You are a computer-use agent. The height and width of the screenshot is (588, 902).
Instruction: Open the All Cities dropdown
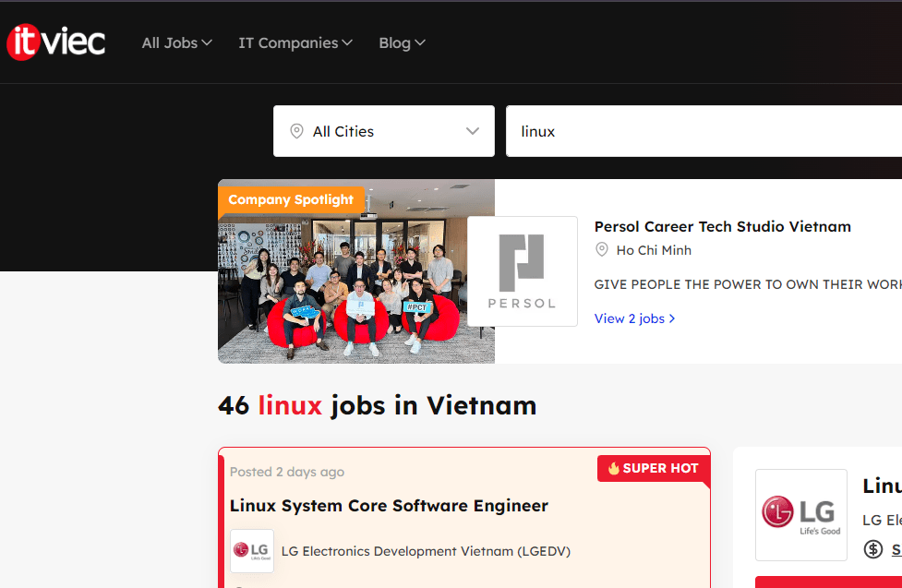[x=383, y=131]
